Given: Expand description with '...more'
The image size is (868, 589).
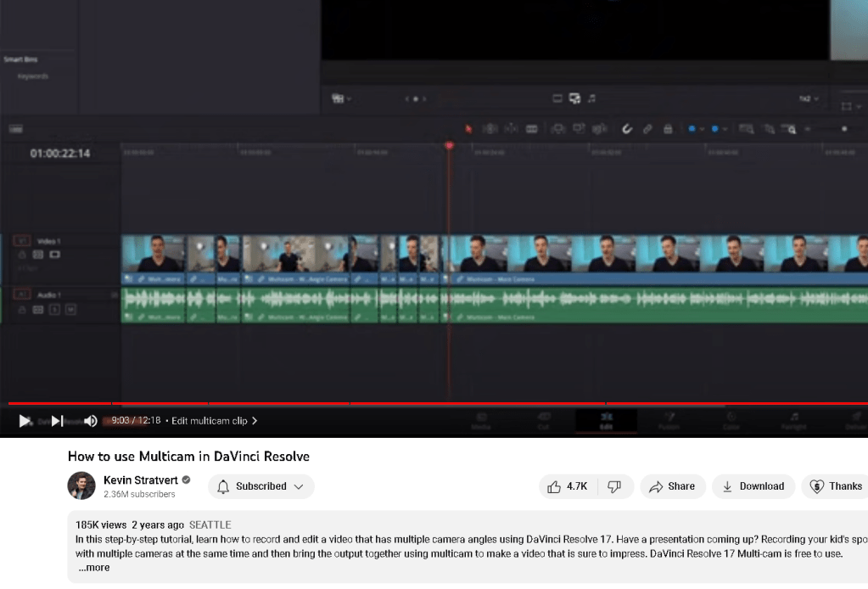Looking at the screenshot, I should [x=94, y=568].
